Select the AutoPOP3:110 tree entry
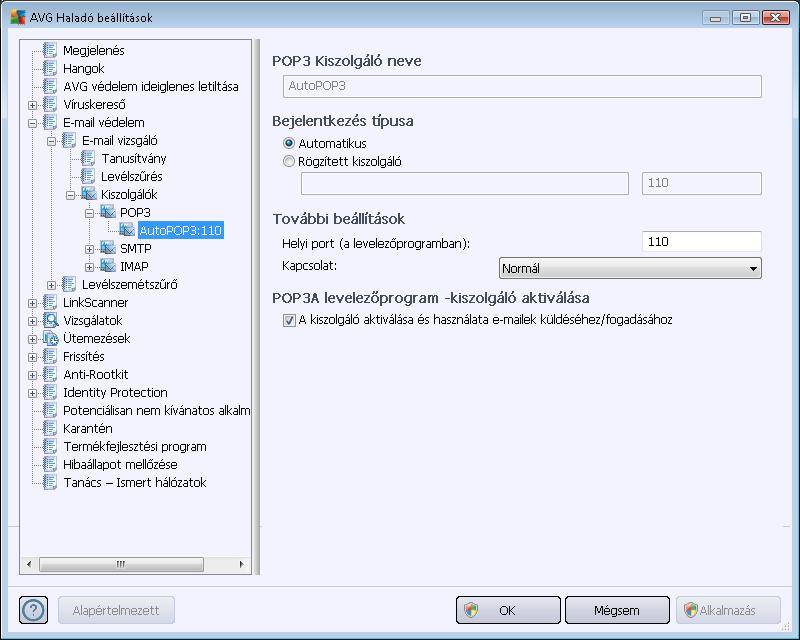 [181, 230]
